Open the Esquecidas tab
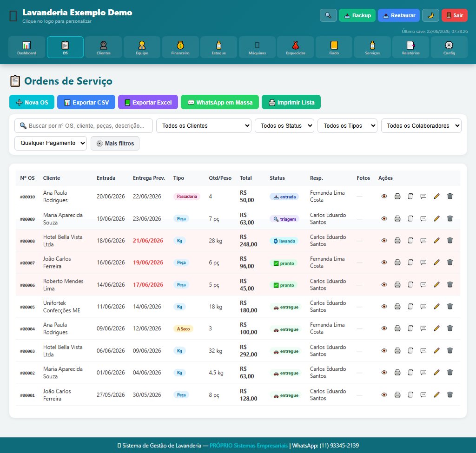This screenshot has height=453, width=476. tap(295, 47)
